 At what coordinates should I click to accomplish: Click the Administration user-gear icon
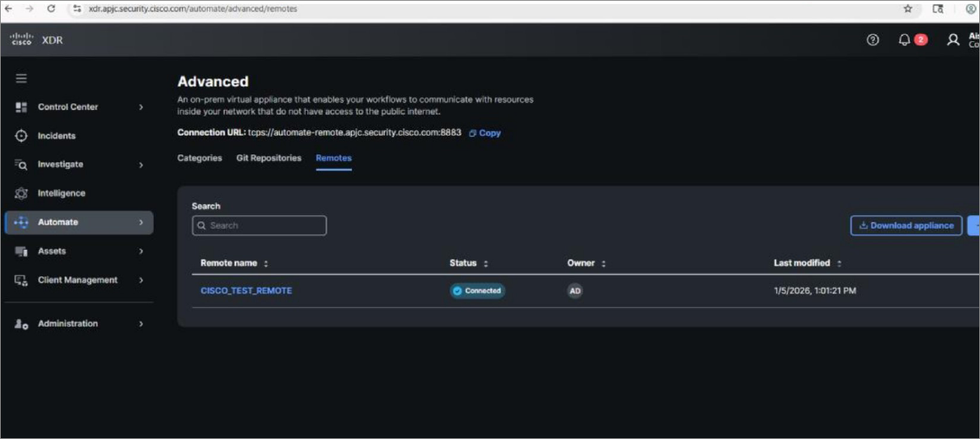pyautogui.click(x=21, y=323)
